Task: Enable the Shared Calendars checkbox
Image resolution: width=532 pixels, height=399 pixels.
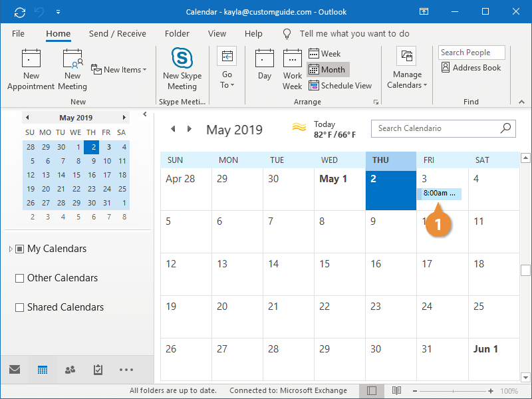Action: pyautogui.click(x=20, y=308)
